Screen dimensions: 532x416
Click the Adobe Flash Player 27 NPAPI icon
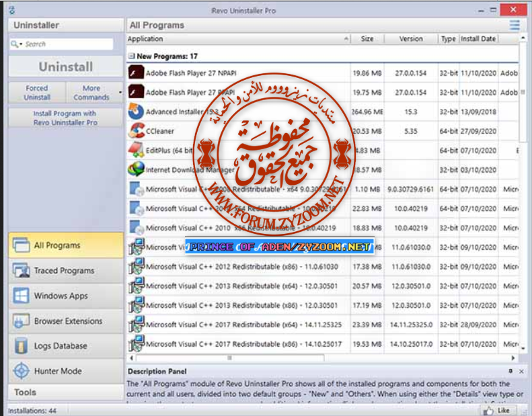pos(136,73)
